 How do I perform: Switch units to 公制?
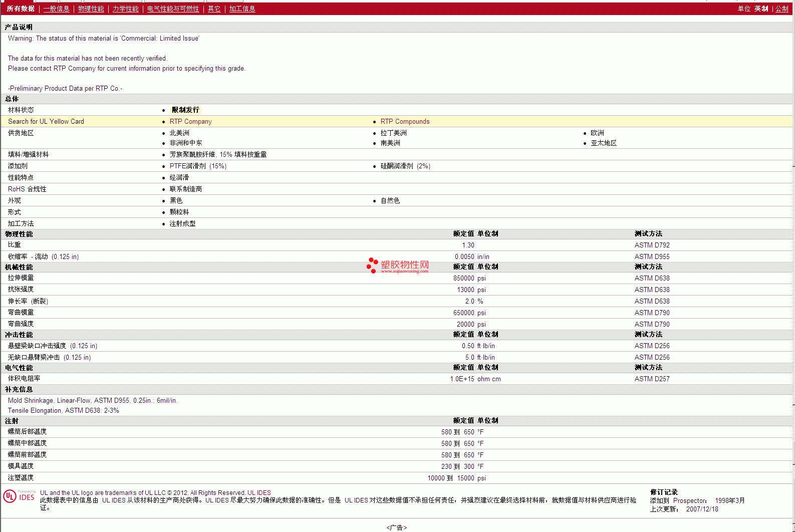(x=782, y=9)
